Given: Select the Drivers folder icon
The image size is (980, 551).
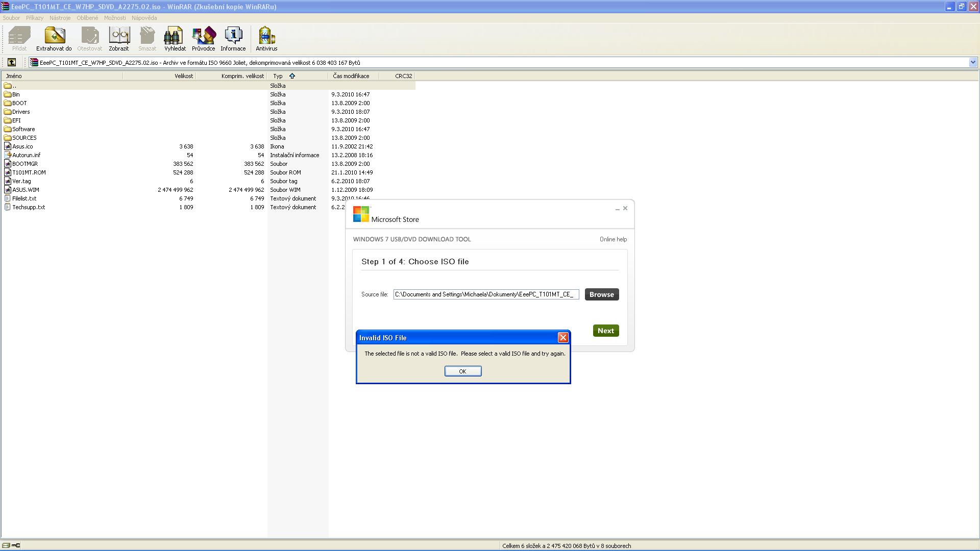Looking at the screenshot, I should tap(8, 112).
